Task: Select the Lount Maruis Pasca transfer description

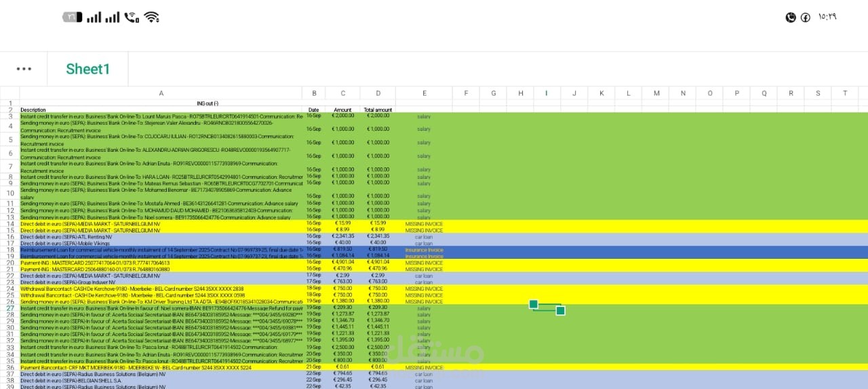Action: click(161, 116)
